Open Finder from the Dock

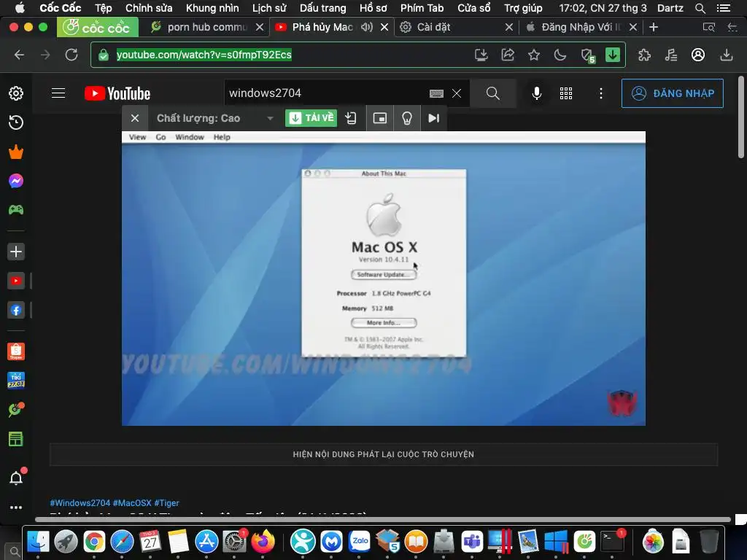pos(38,542)
